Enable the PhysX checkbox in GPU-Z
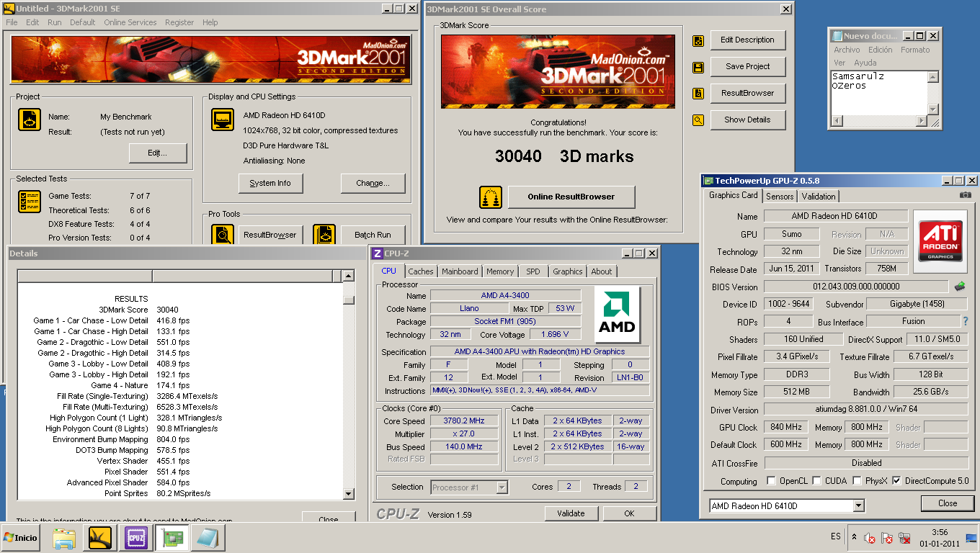 point(857,481)
